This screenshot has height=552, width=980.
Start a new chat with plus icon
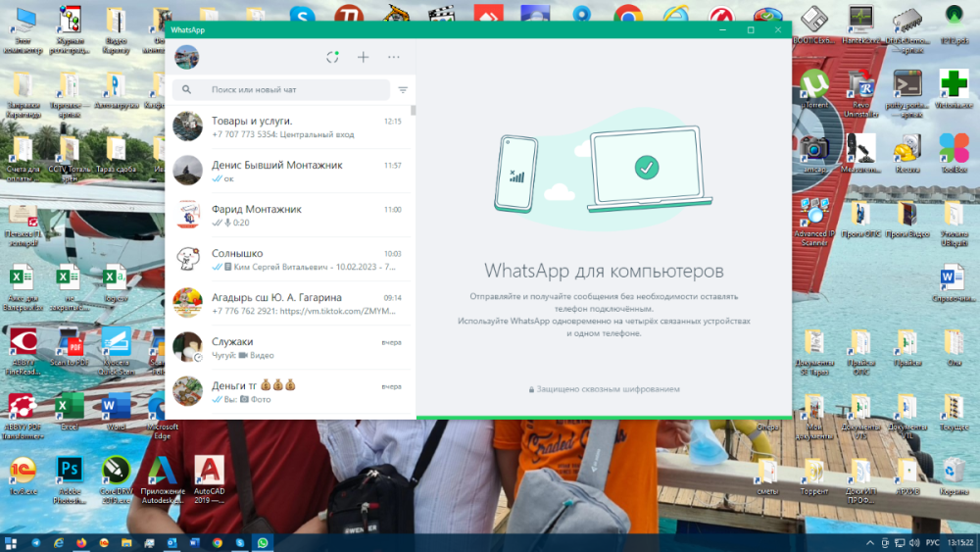pyautogui.click(x=364, y=58)
